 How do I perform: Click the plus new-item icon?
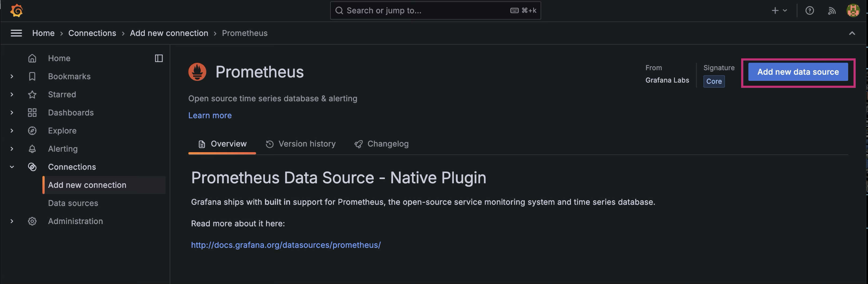(x=775, y=11)
